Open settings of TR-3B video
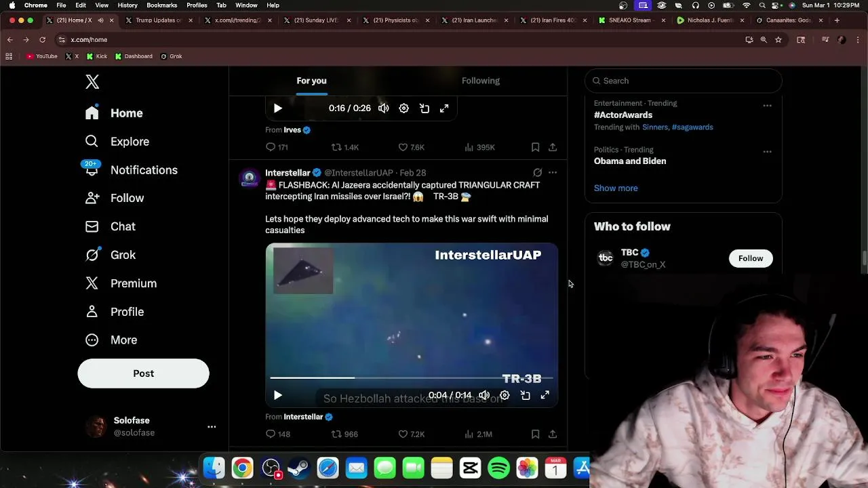868x488 pixels. tap(505, 395)
